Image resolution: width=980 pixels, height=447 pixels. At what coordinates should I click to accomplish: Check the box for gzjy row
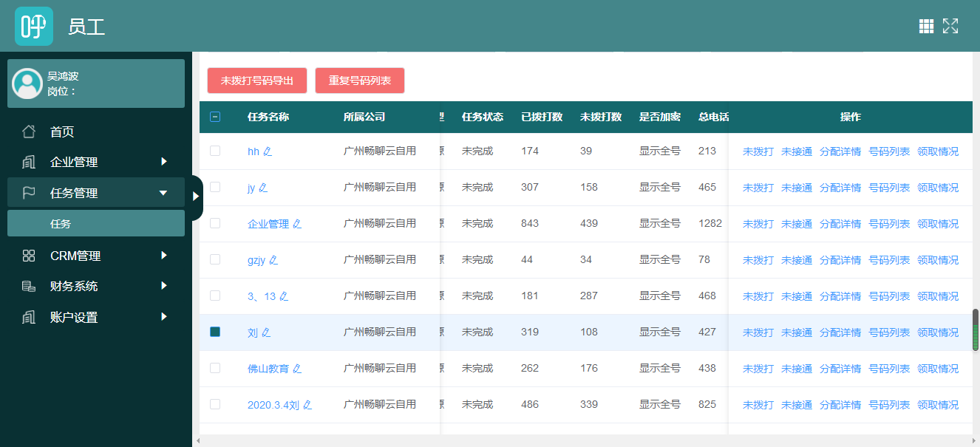coord(215,259)
